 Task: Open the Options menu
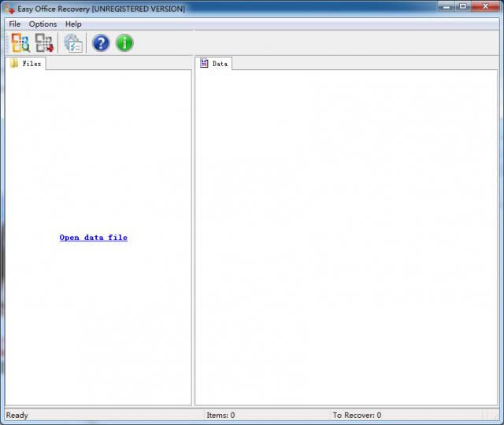[x=43, y=24]
